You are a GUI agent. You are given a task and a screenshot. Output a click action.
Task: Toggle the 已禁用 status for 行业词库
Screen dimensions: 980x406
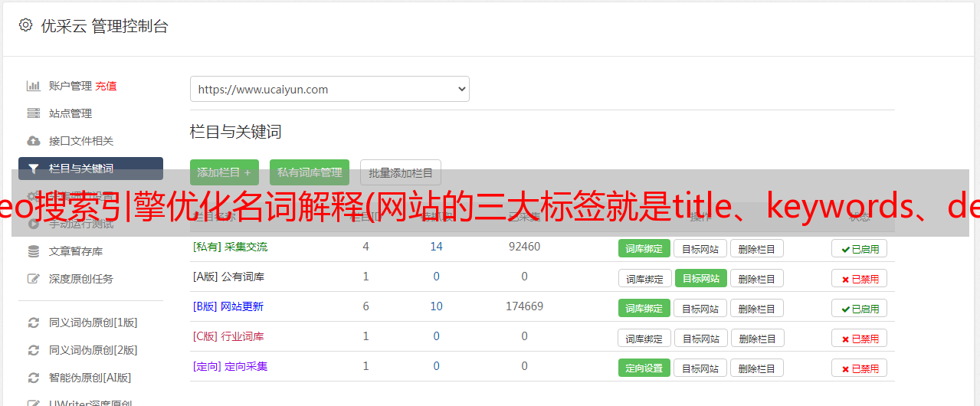click(859, 338)
